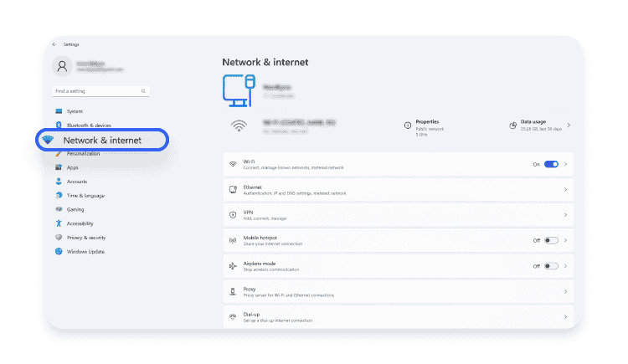
Task: Expand the Mobile hotspot chevron
Action: tap(565, 240)
